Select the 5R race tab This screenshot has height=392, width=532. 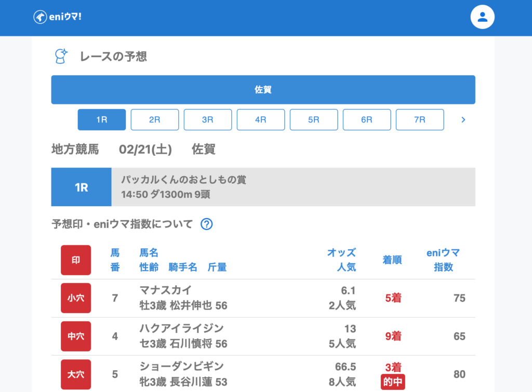tap(314, 119)
